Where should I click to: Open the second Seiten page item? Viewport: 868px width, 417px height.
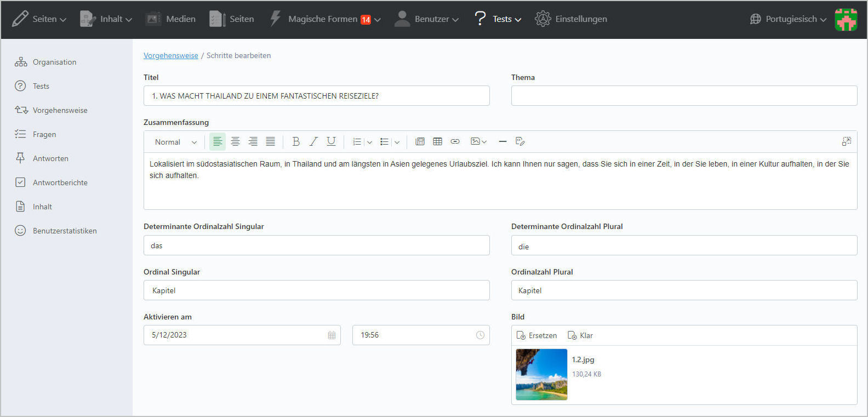point(231,19)
